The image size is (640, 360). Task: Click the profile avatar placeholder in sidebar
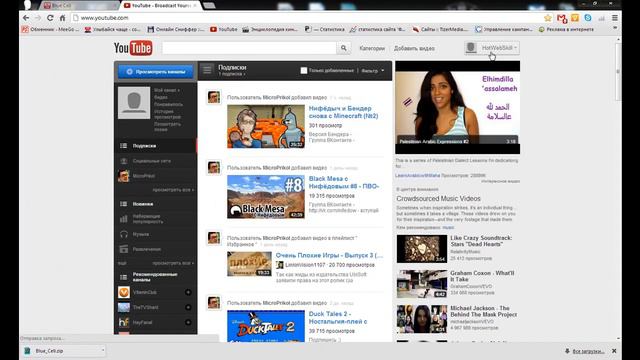134,103
